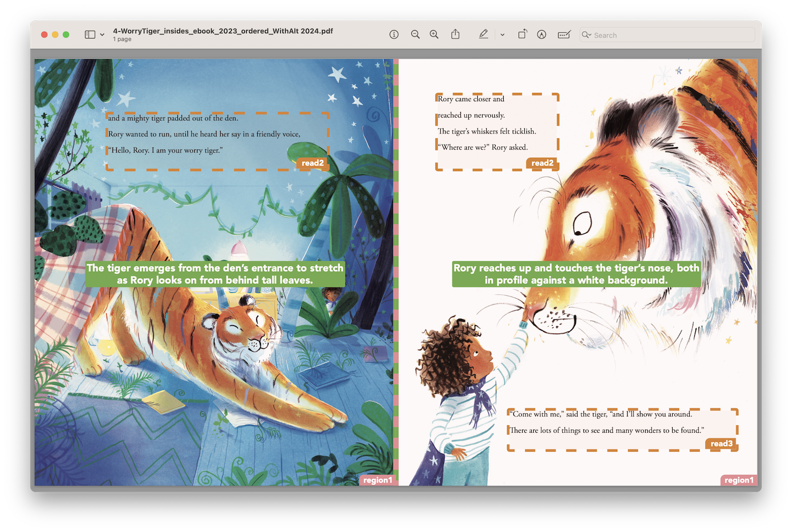Open the search options magnifier dropdown

point(586,35)
